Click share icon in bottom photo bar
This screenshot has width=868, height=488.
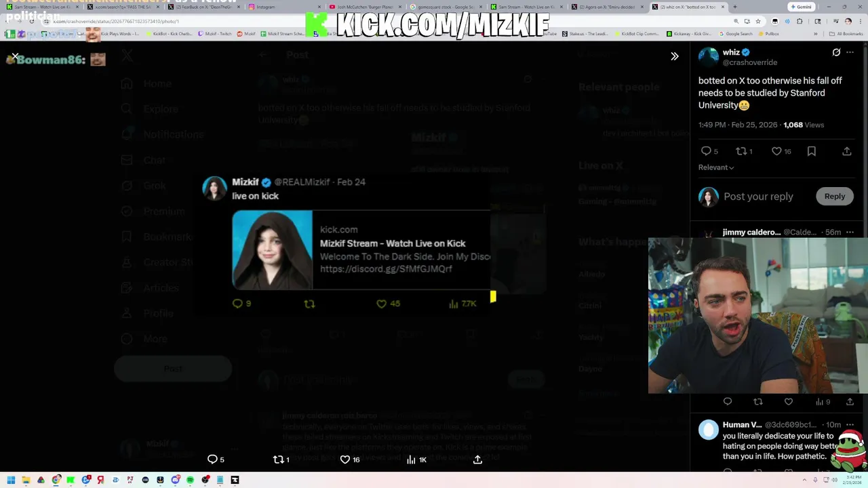[477, 460]
